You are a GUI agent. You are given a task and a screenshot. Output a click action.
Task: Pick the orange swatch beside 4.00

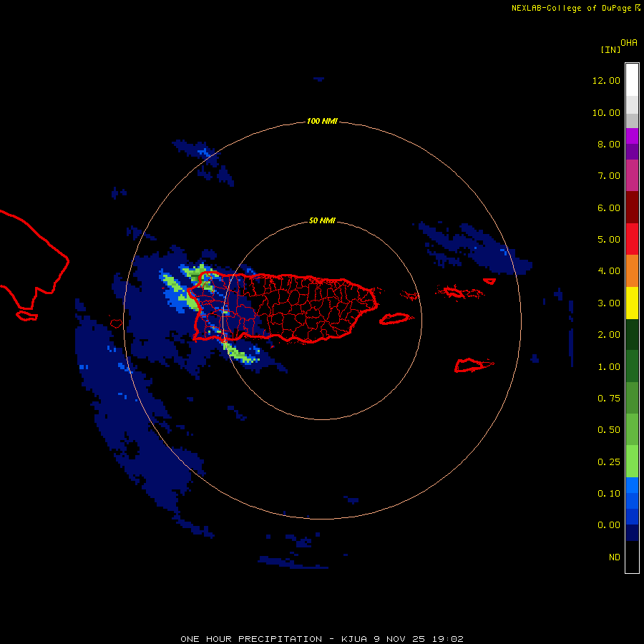point(632,270)
